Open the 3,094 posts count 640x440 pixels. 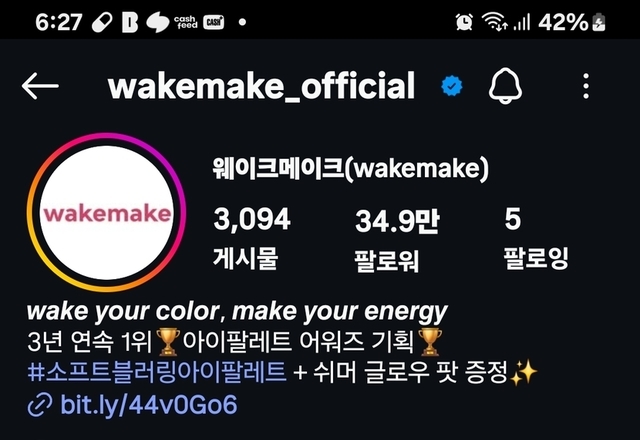[252, 238]
